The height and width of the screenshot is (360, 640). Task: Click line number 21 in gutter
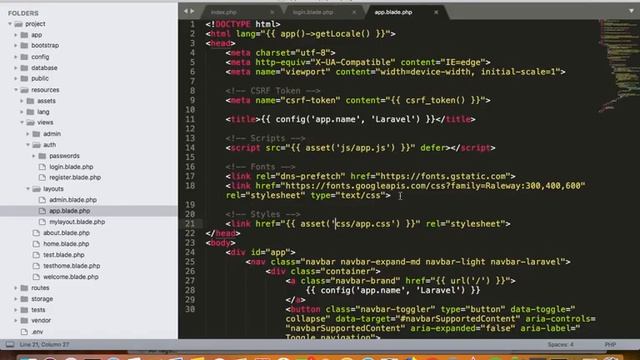tap(190, 224)
